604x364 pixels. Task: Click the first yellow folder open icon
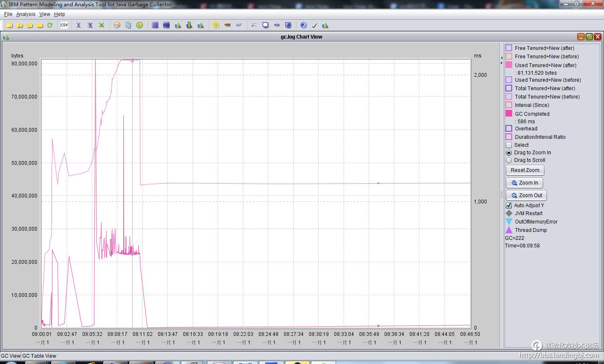(10, 25)
